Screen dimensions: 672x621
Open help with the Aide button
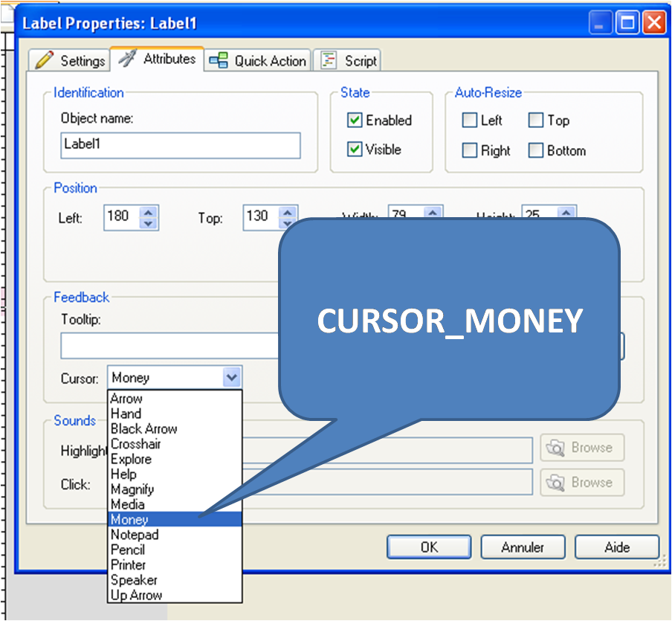coord(616,547)
